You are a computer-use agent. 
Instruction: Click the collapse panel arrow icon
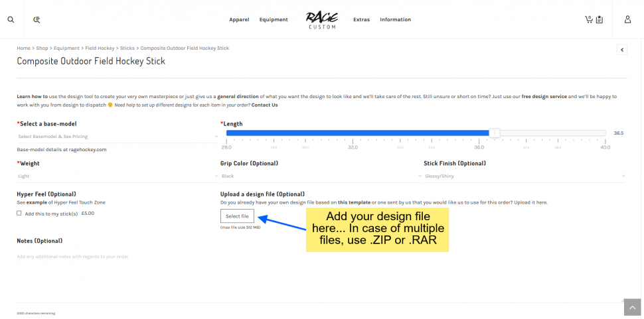[x=621, y=50]
